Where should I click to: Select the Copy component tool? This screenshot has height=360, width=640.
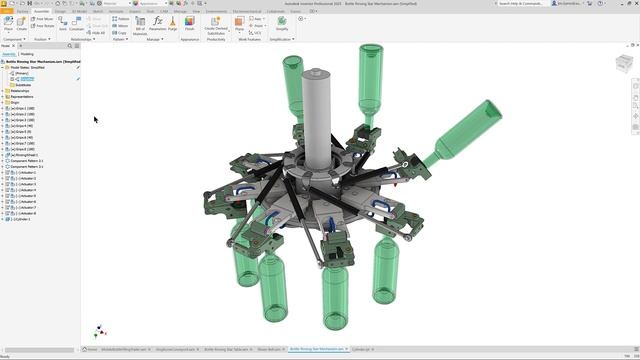119,33
